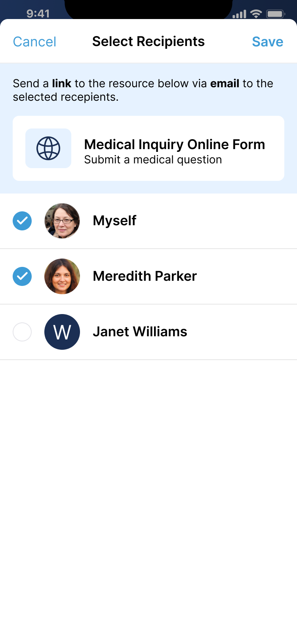Click the W initial avatar for Janet Williams
The image size is (297, 644).
(62, 332)
